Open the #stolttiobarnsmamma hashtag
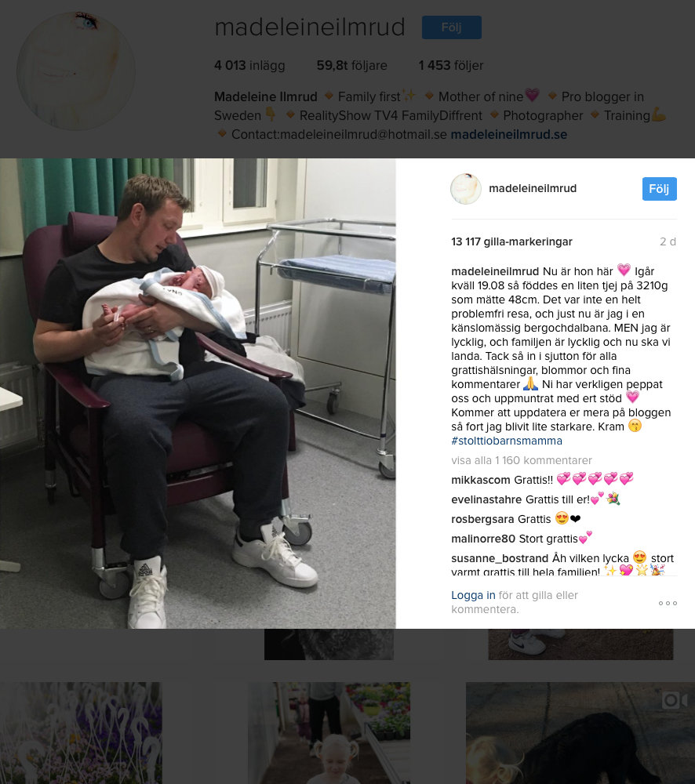695x784 pixels. click(x=507, y=441)
